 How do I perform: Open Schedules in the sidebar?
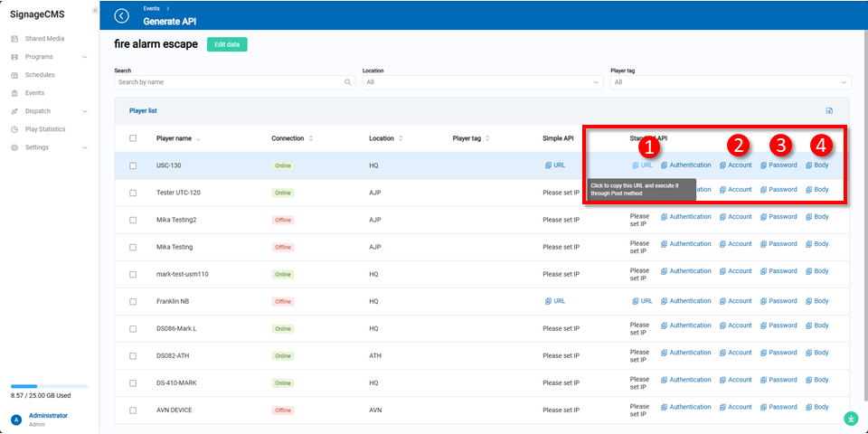tap(40, 75)
